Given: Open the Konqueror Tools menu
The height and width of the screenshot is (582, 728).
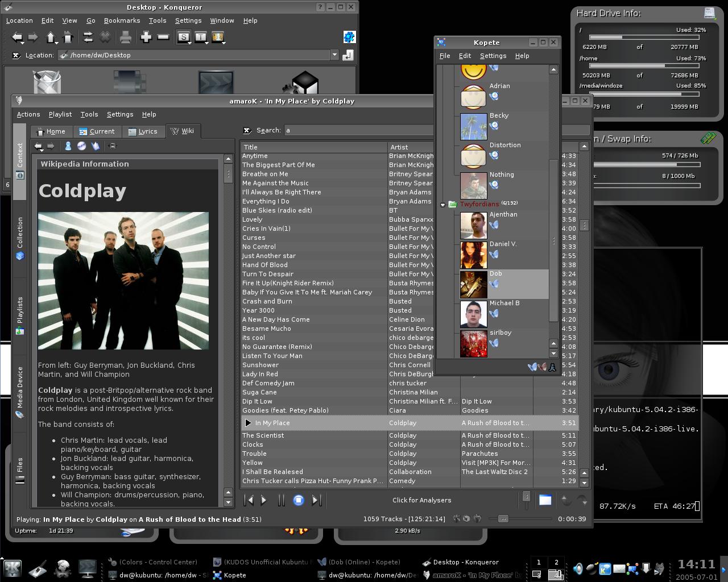Looking at the screenshot, I should point(158,20).
